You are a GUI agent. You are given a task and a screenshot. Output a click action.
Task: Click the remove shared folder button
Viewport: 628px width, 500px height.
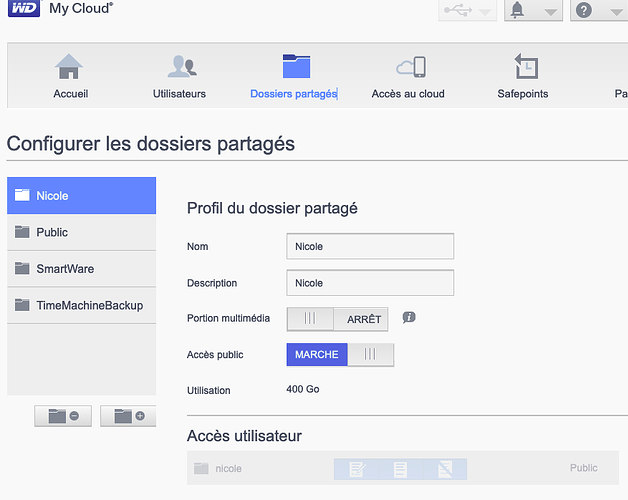63,416
